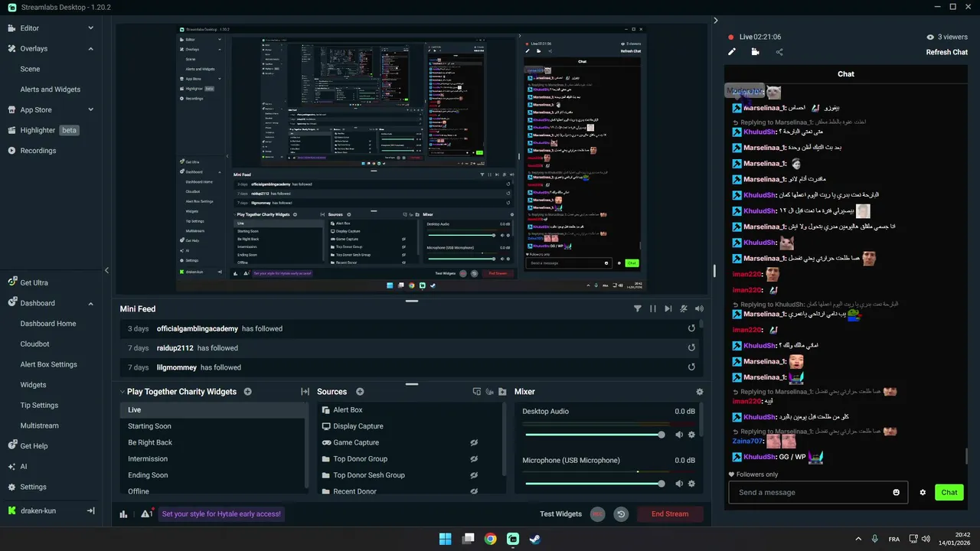Open Widgets in dashboard list
980x551 pixels.
[x=33, y=385]
